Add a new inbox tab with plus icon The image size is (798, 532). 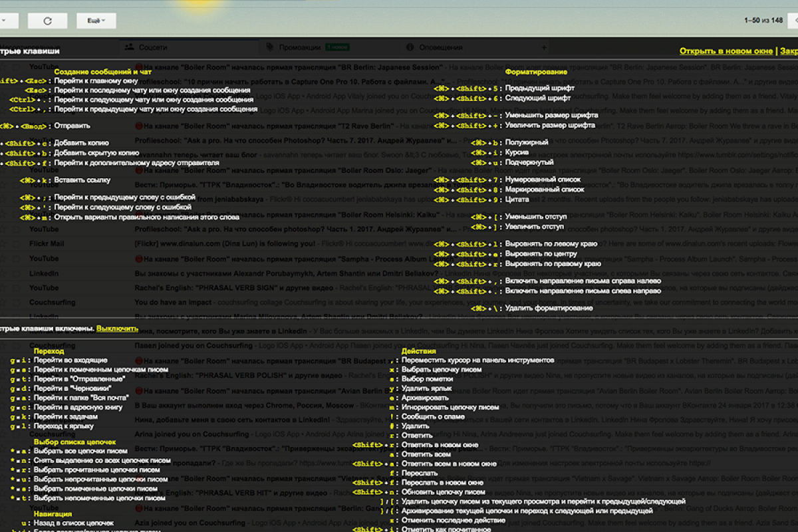click(x=544, y=48)
